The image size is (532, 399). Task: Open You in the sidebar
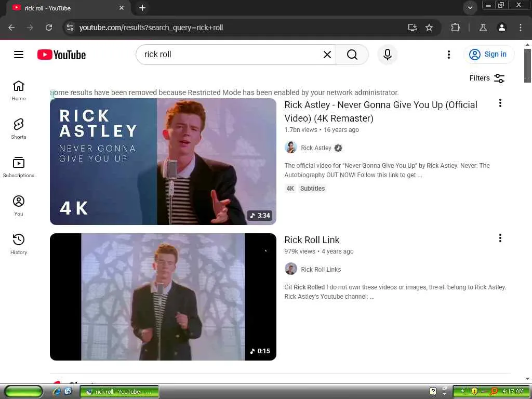19,206
